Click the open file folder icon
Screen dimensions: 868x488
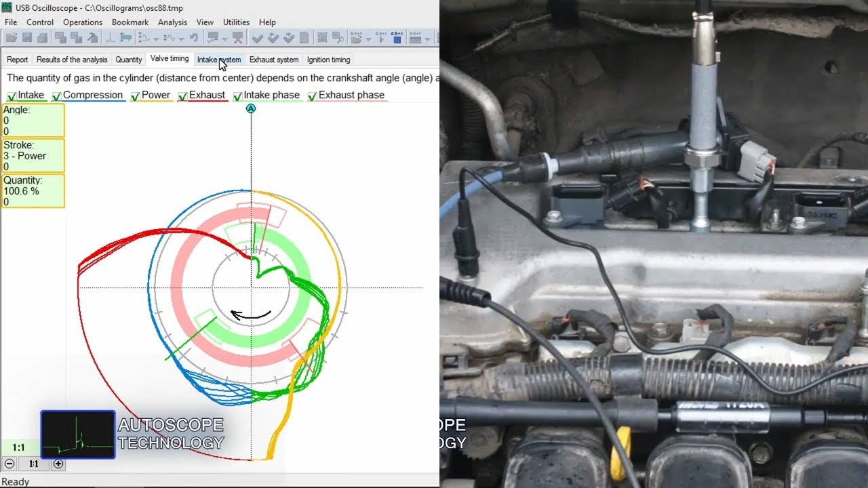pos(12,37)
